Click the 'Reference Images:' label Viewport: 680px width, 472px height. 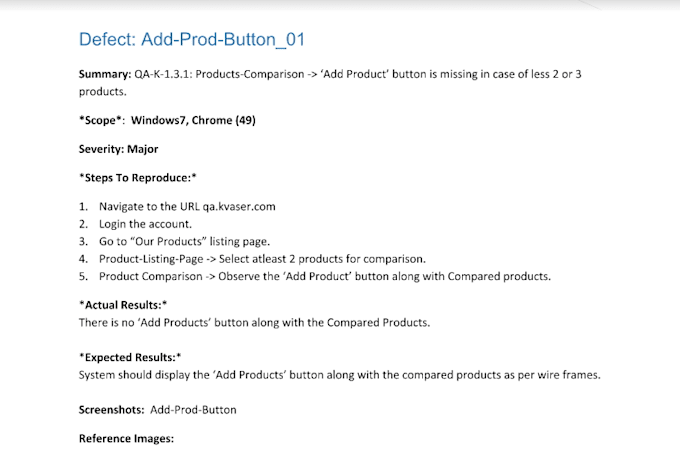coord(126,437)
